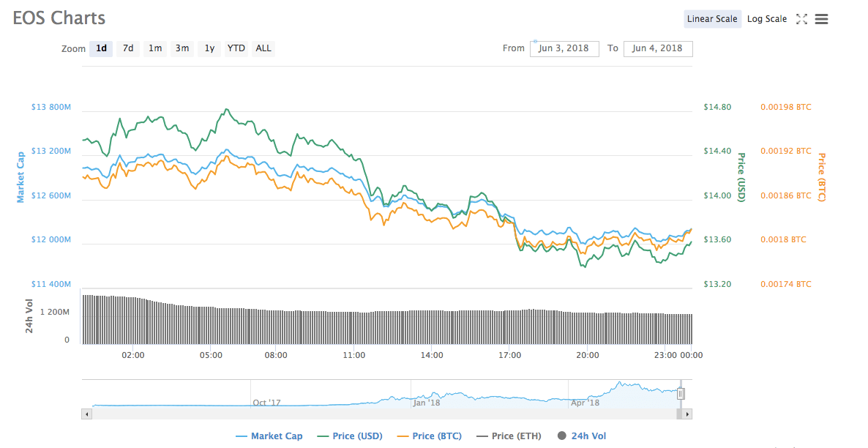
Task: Click the vertical Price (BTC) axis title
Action: click(x=821, y=177)
